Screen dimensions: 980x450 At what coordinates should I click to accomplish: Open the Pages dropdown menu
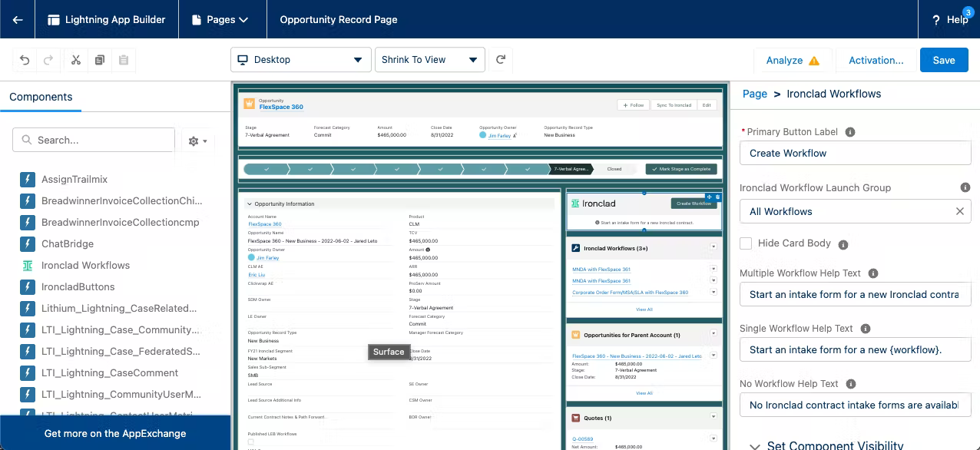pos(223,19)
